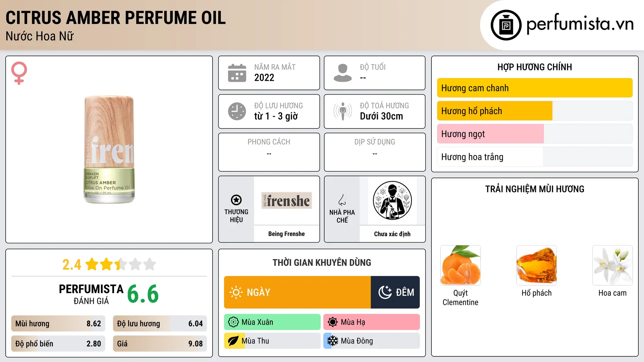Click the frenshe brand logo image
644x362 pixels.
286,200
